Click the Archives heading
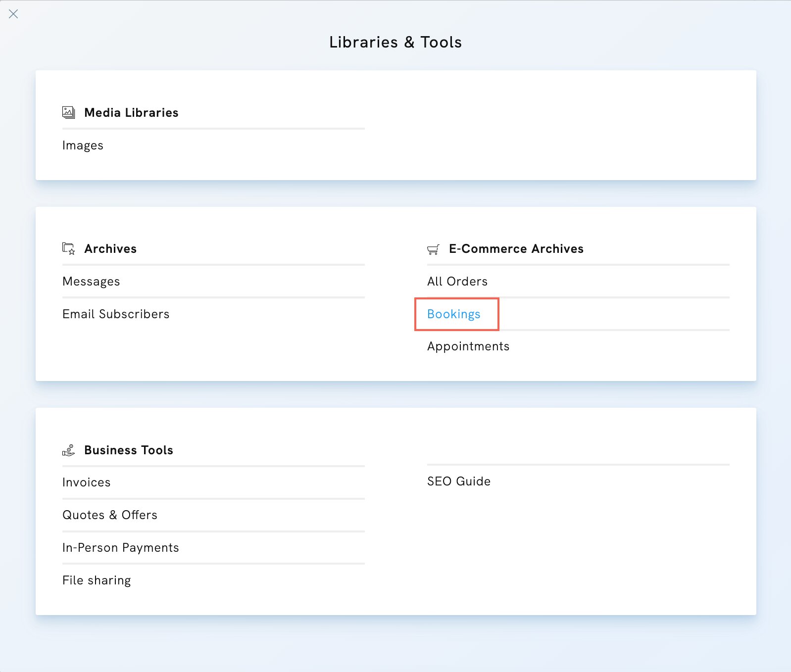The height and width of the screenshot is (672, 791). [x=110, y=249]
